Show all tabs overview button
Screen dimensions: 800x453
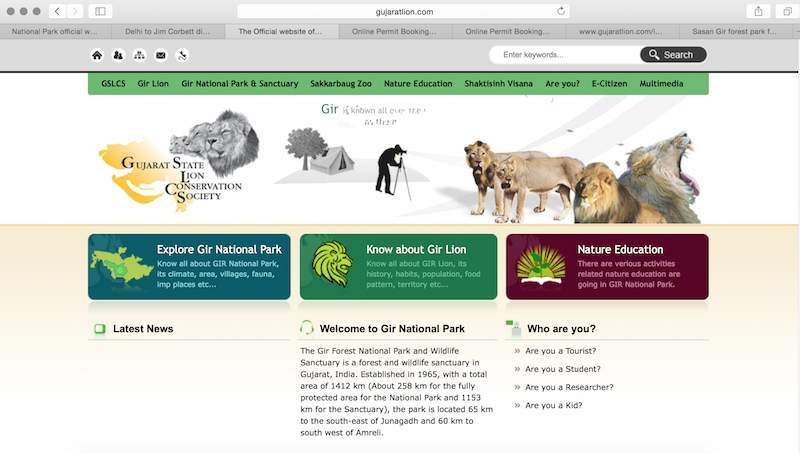(x=787, y=11)
